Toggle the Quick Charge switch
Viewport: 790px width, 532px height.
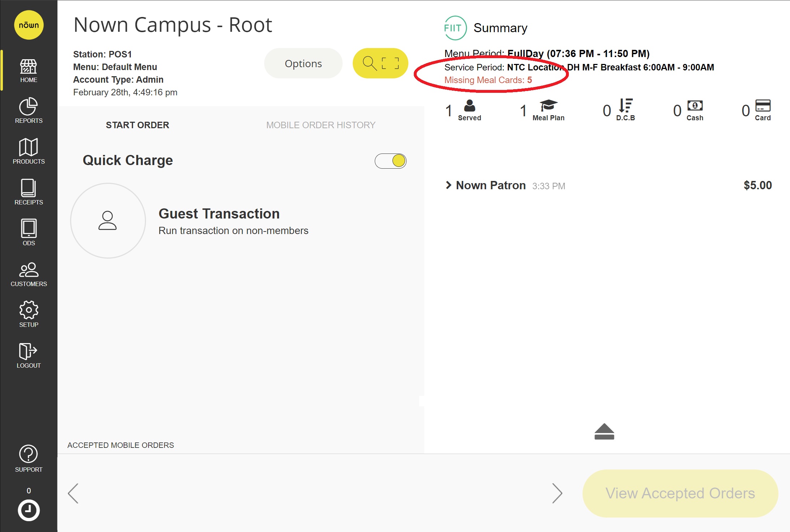pos(391,161)
